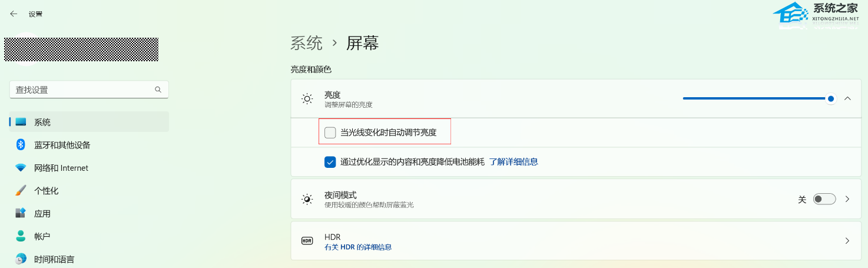868x268 pixels.
Task: Click the 时间和语言 clock globe icon
Action: pyautogui.click(x=21, y=259)
